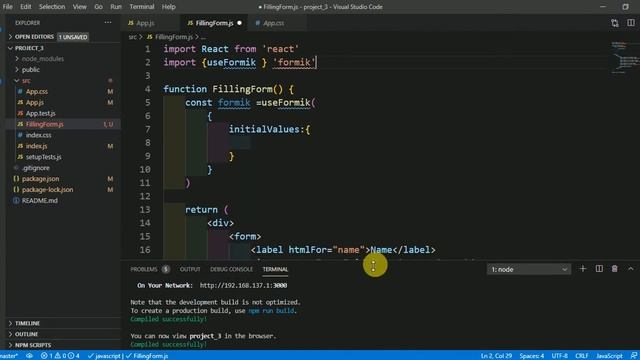Open index.js in the explorer
The height and width of the screenshot is (360, 640).
[x=36, y=146]
